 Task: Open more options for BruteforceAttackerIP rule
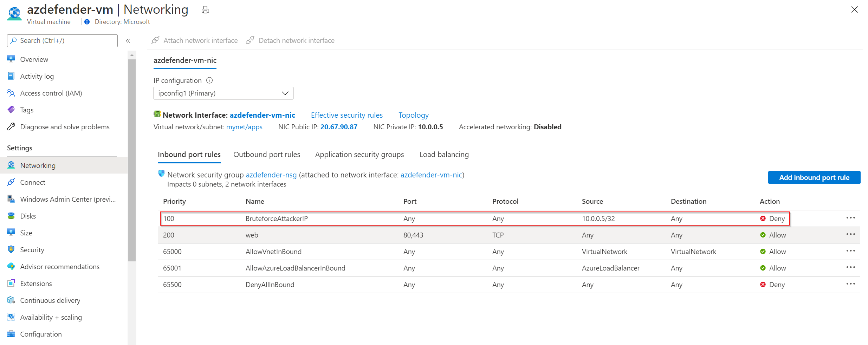[x=850, y=218]
